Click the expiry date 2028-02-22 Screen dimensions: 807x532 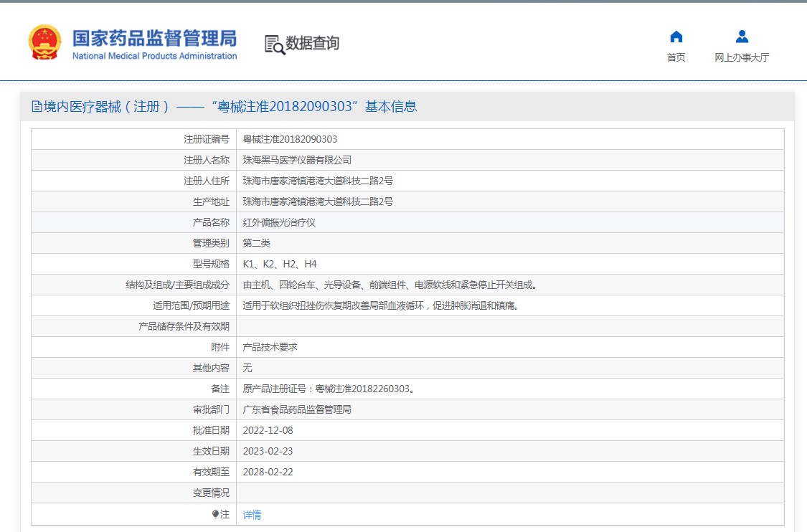tap(268, 472)
